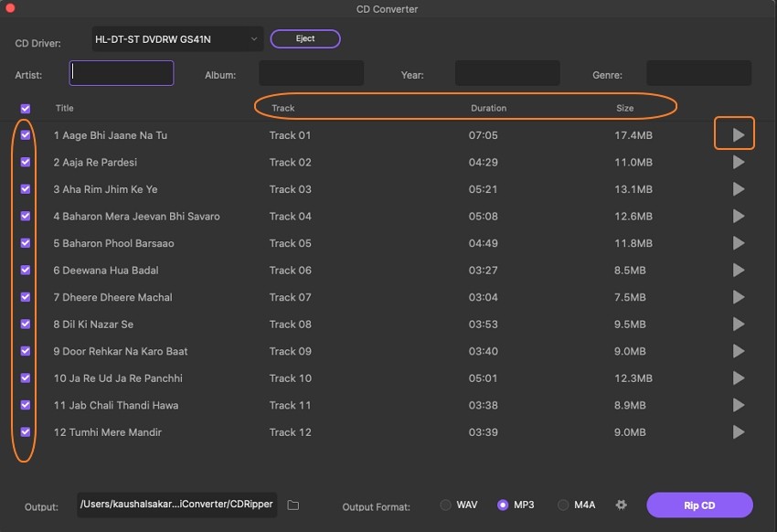Choose M4A output format
777x532 pixels.
coord(563,505)
